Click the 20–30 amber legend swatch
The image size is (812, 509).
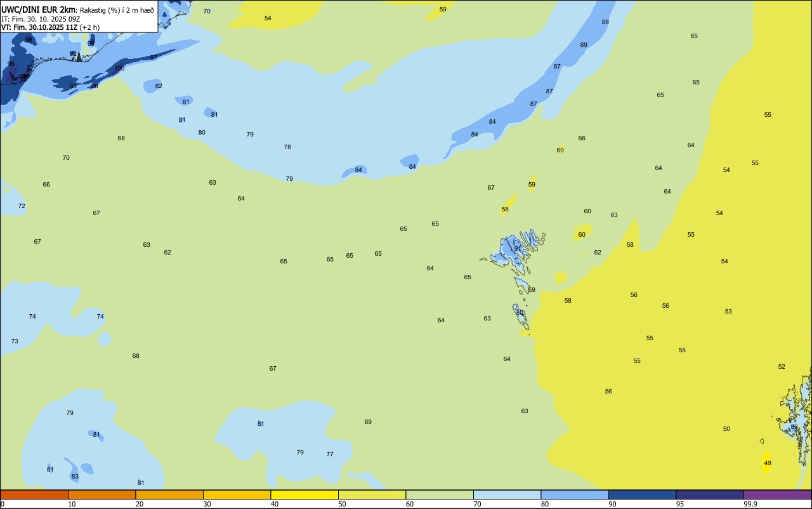pyautogui.click(x=169, y=494)
